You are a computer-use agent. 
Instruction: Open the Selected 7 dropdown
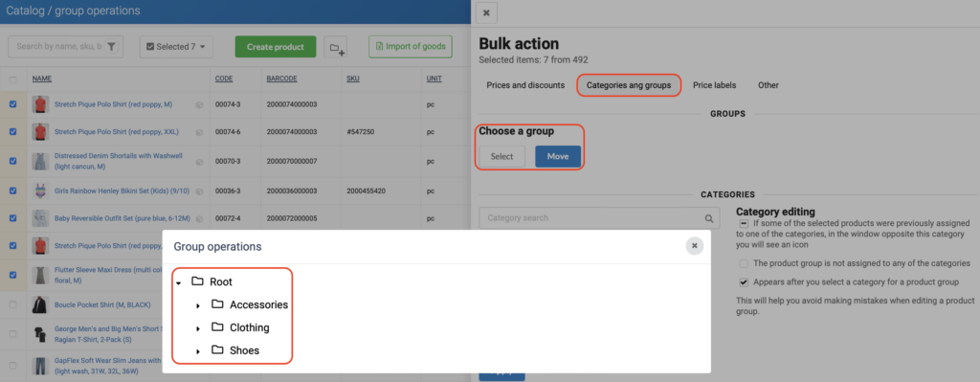click(x=176, y=47)
